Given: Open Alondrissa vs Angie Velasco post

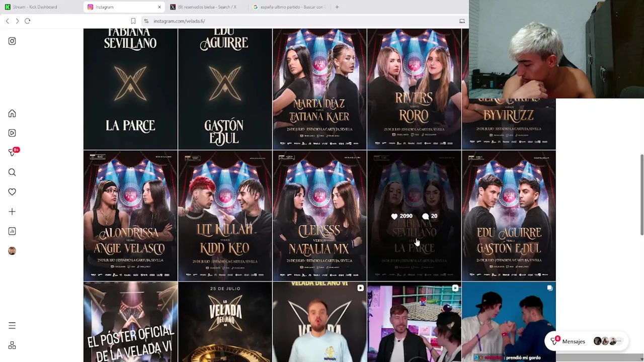Looking at the screenshot, I should click(x=130, y=216).
